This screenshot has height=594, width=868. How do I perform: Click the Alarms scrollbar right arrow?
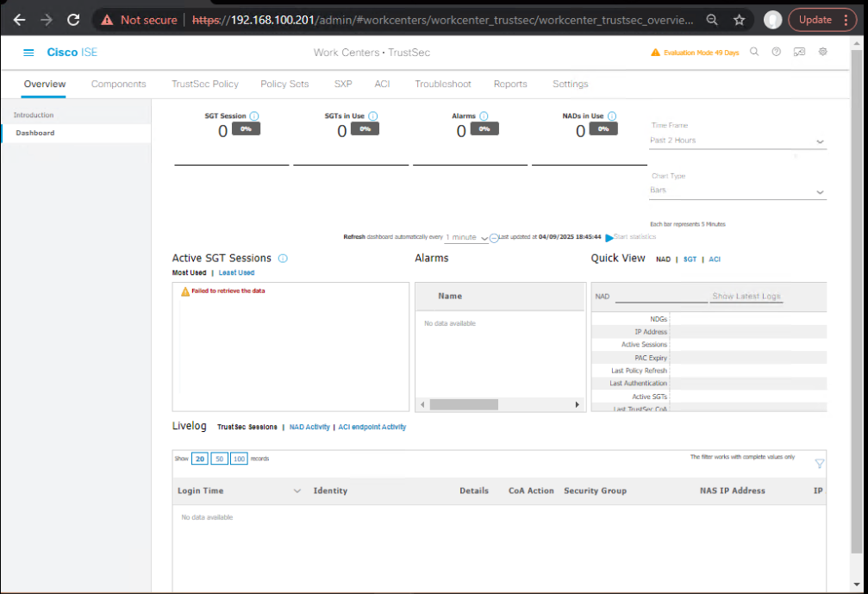tap(577, 404)
